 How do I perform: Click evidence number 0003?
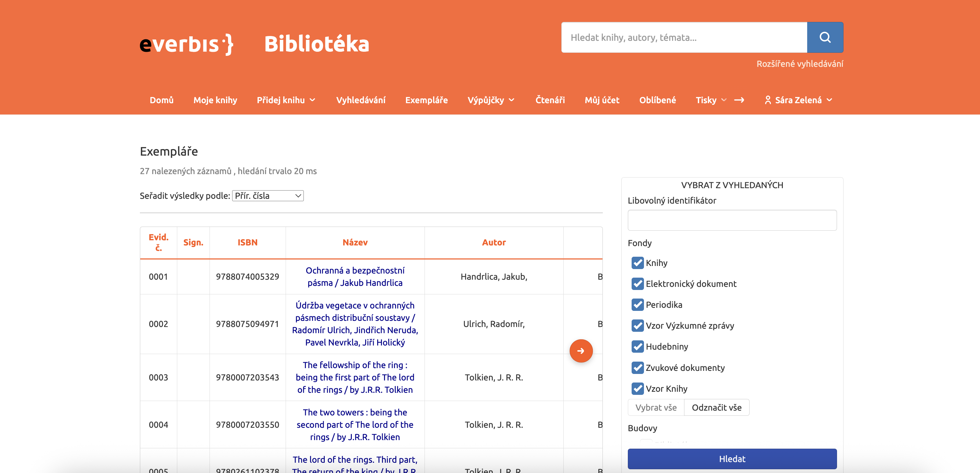tap(158, 378)
